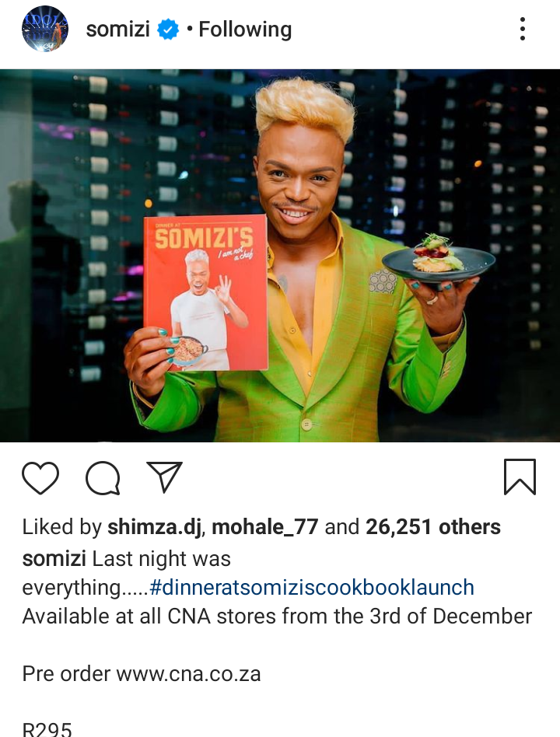The image size is (560, 737).
Task: Tap the www.cna.co.za pre-order text
Action: (188, 674)
